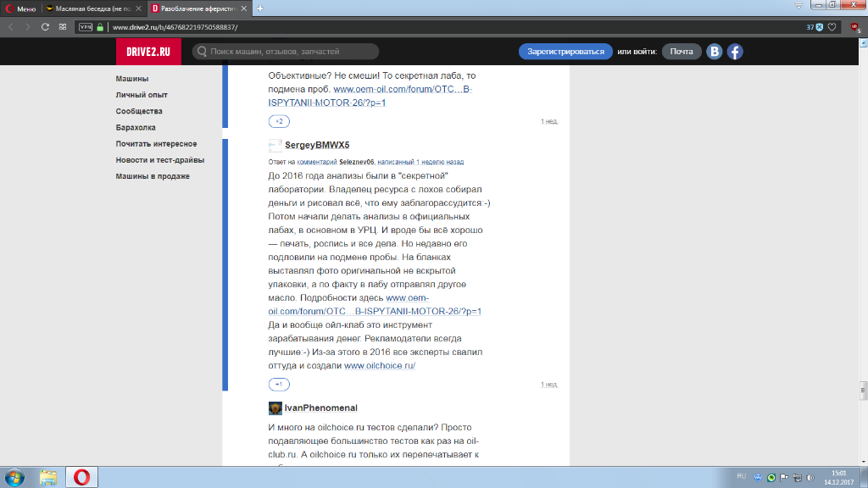Click the site search field
This screenshot has height=488, width=868.
(x=286, y=52)
